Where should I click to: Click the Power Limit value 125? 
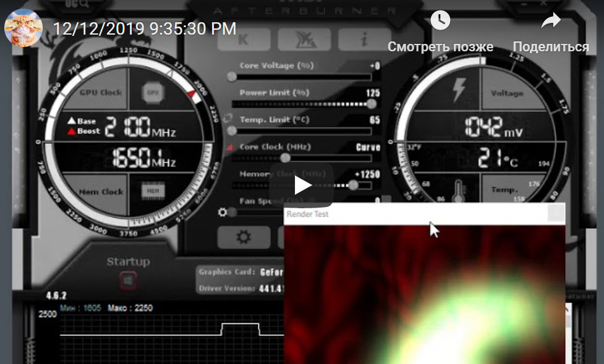coord(373,93)
